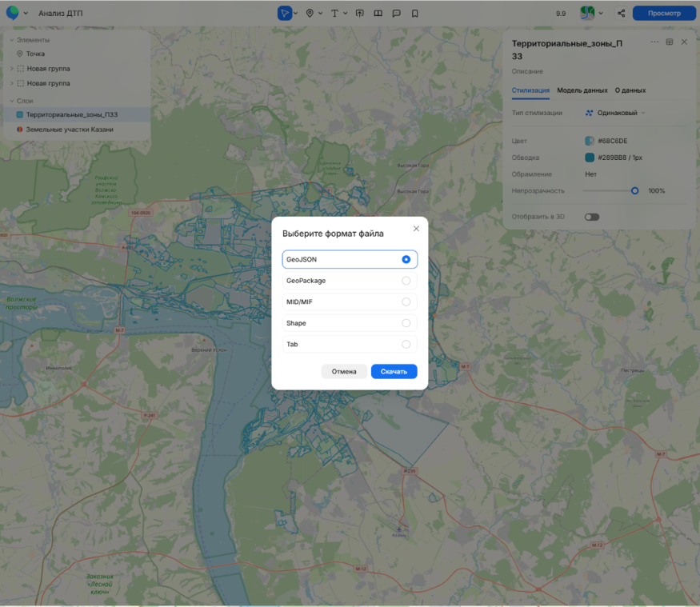
Task: Click the Цвет fill color swatch
Action: 590,141
